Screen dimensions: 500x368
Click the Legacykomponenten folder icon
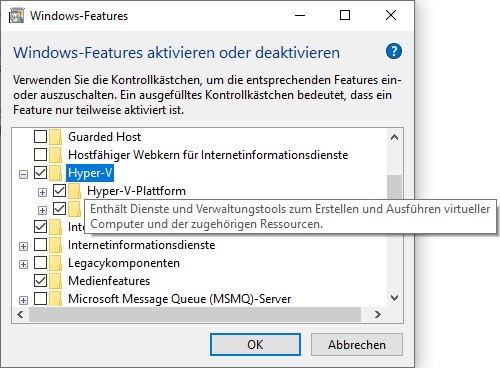(x=55, y=263)
